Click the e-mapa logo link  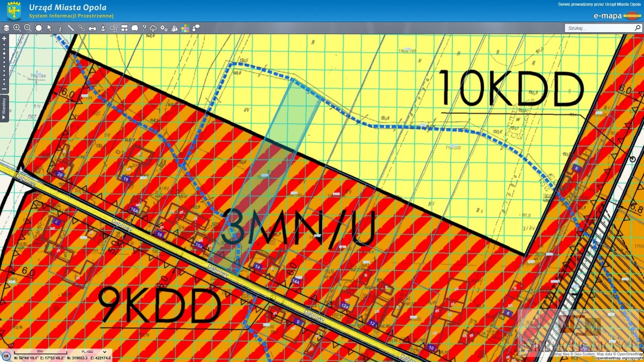click(x=617, y=16)
